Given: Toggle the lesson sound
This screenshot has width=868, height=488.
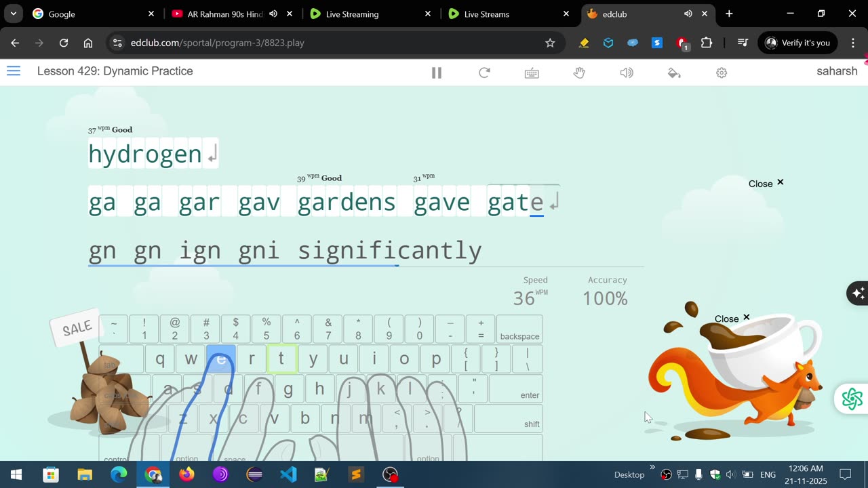Looking at the screenshot, I should click(627, 73).
